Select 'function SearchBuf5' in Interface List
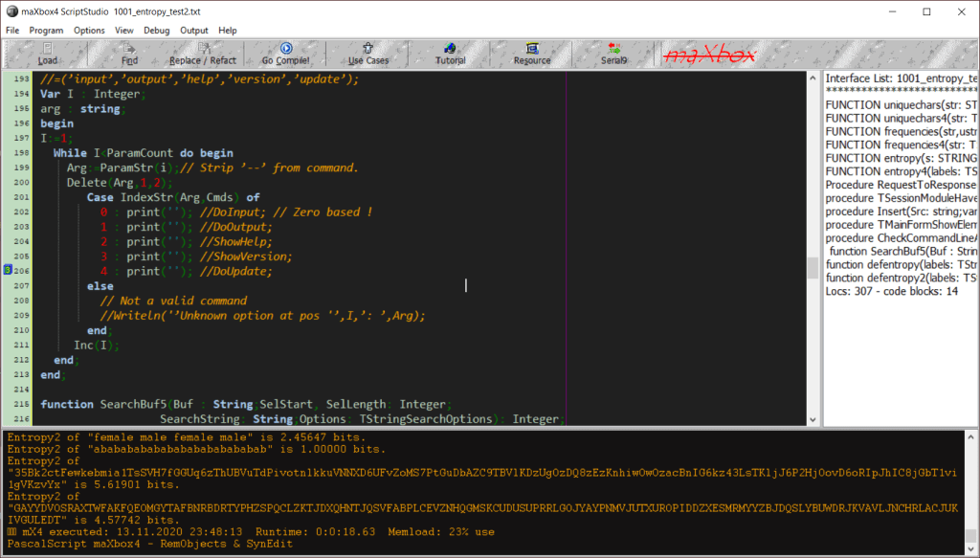 901,251
